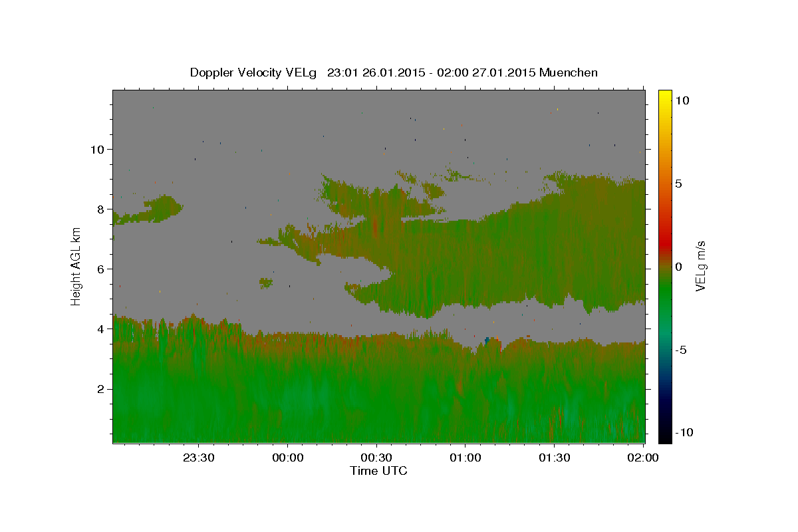798x532 pixels.
Task: Click the colorbar value 10 label
Action: coord(681,100)
